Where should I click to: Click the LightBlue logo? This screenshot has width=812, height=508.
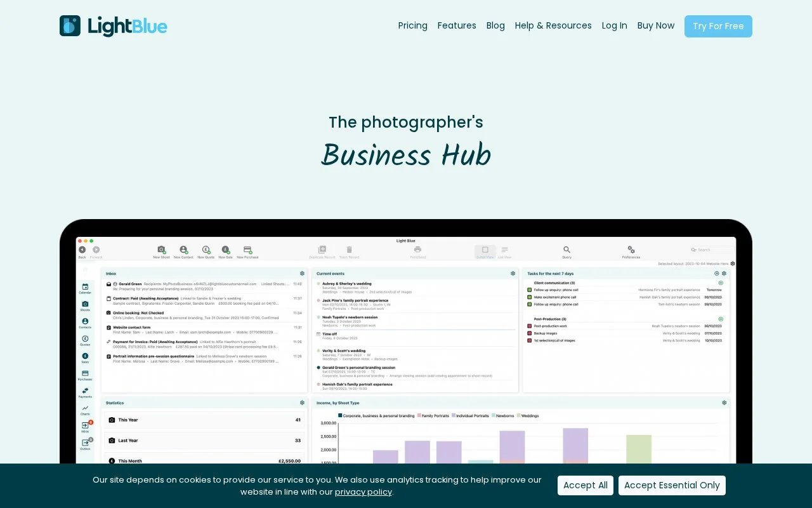pos(114,26)
